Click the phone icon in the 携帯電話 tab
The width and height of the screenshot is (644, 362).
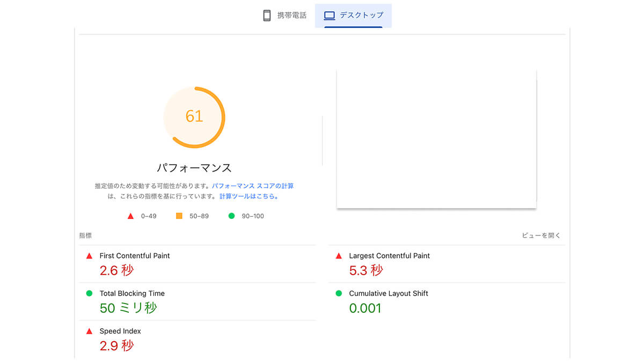[267, 16]
